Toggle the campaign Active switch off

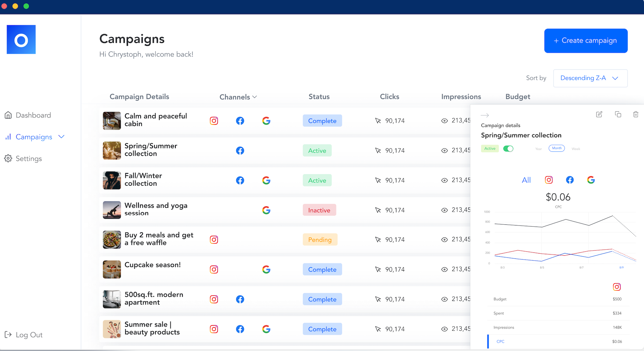click(508, 149)
